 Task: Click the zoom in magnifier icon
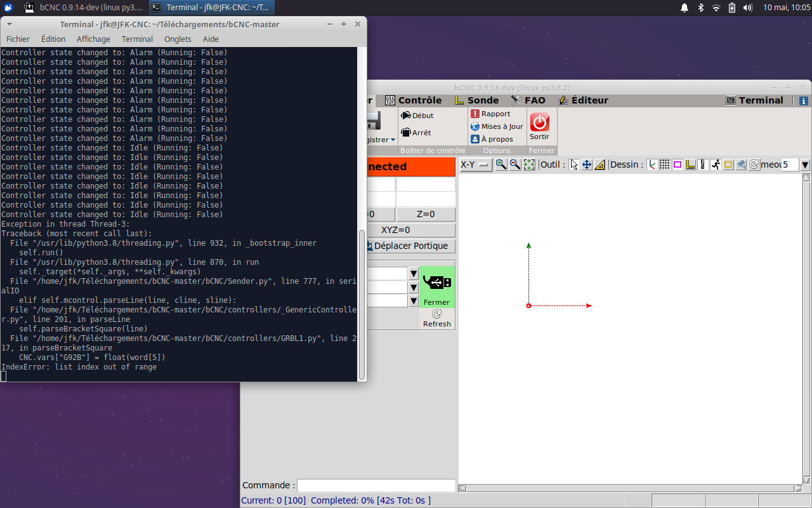pyautogui.click(x=501, y=164)
